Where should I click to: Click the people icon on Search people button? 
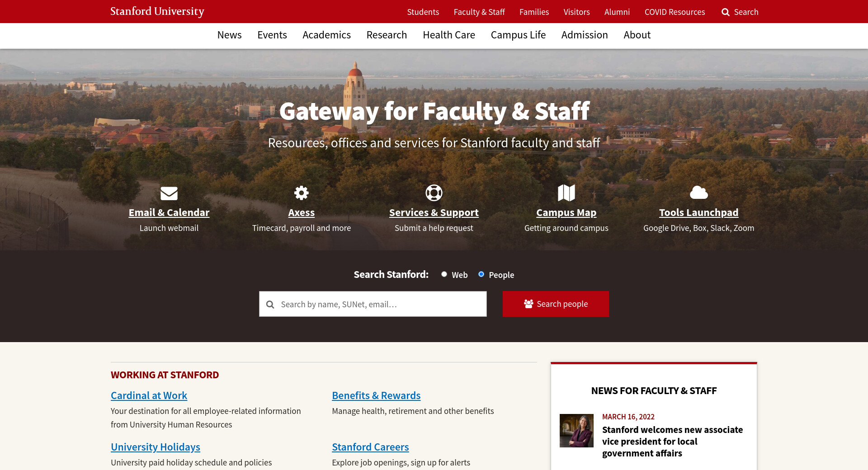coord(528,304)
